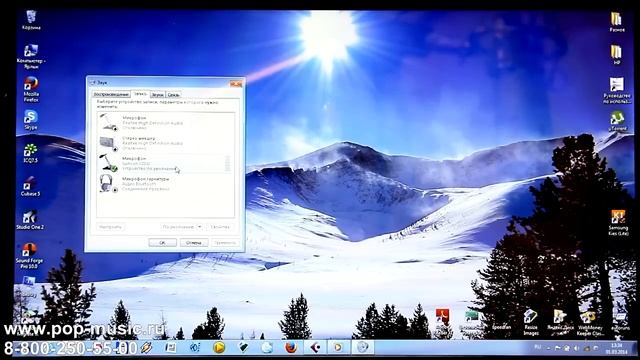This screenshot has height=360, width=640.
Task: Click the RU language indicator in tray
Action: coord(538,347)
